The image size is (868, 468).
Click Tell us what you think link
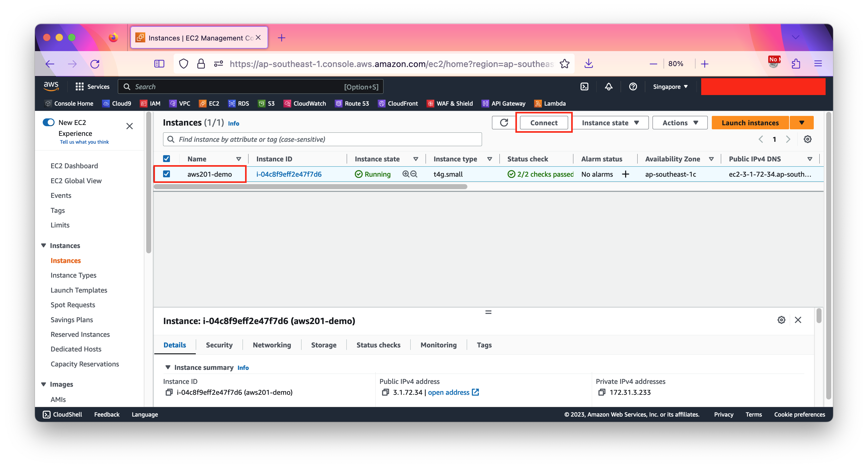pos(84,142)
